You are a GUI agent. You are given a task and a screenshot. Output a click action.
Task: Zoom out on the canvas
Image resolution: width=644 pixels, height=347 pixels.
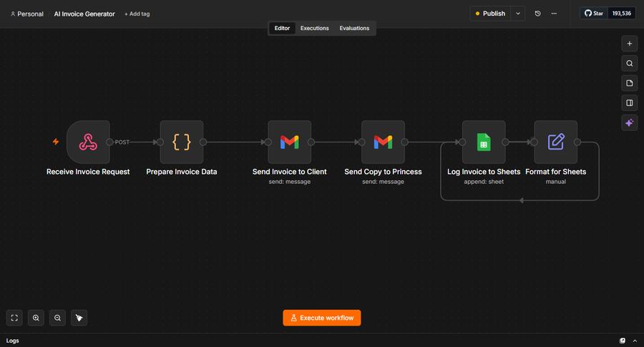coord(57,318)
